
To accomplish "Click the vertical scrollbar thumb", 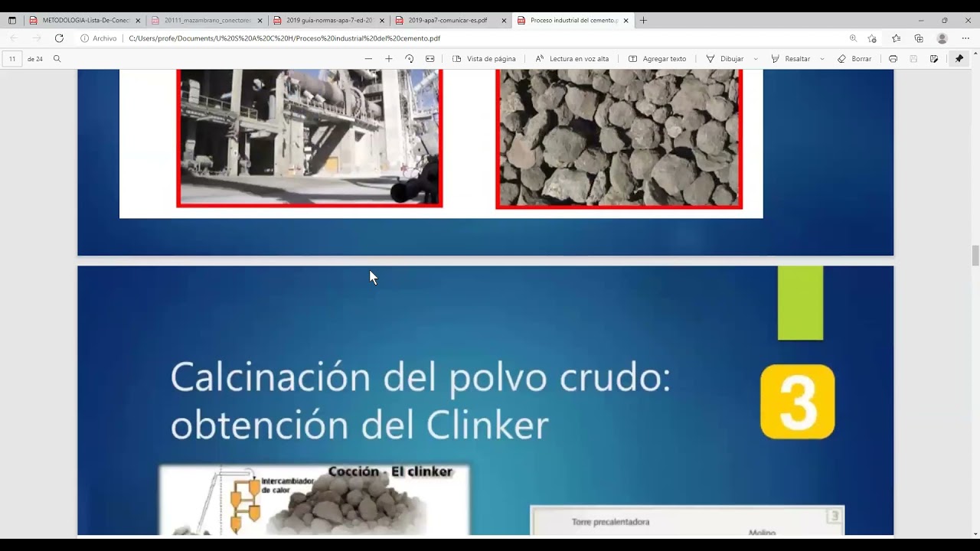I will (x=975, y=256).
